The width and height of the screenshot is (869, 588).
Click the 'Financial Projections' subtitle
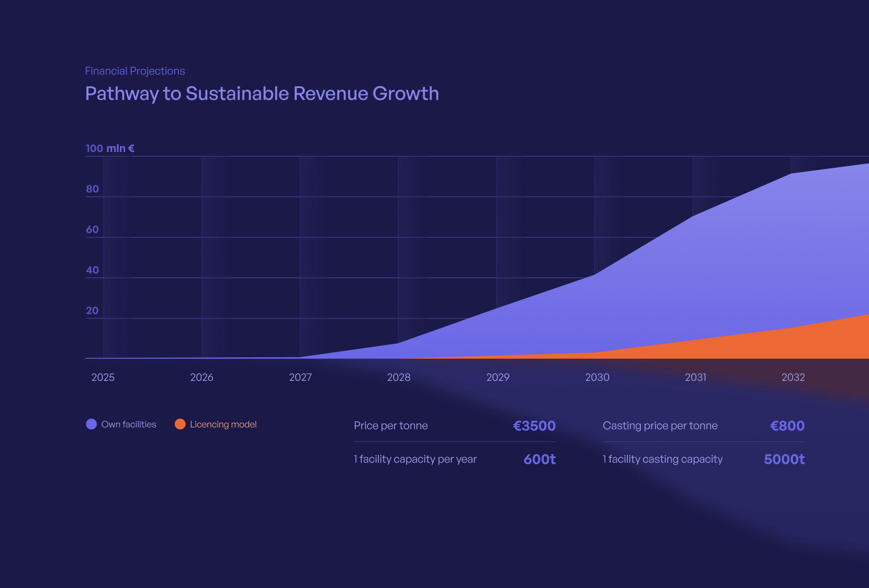click(135, 71)
